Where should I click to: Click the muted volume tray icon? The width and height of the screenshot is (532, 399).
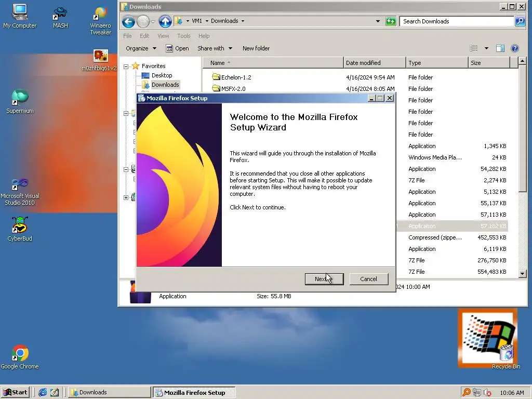(487, 393)
